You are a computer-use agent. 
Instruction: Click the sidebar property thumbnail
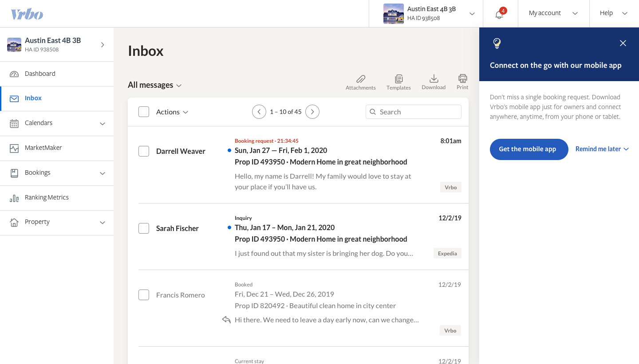pyautogui.click(x=14, y=45)
